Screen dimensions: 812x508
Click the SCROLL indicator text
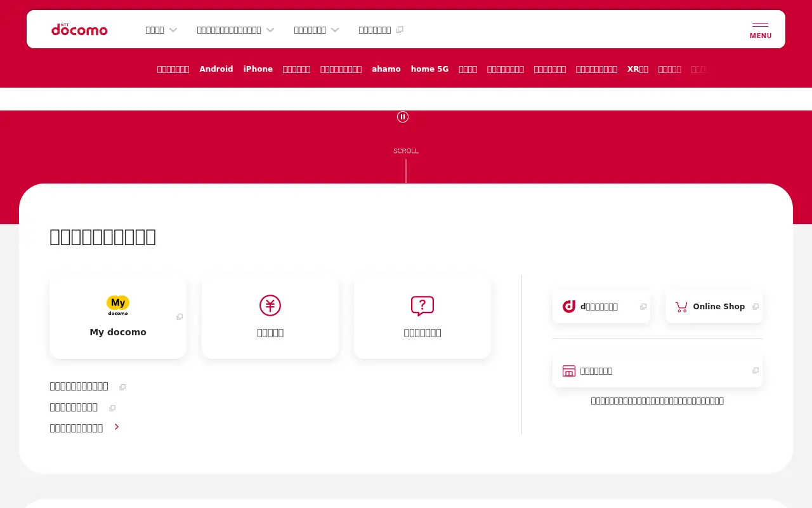coord(406,151)
